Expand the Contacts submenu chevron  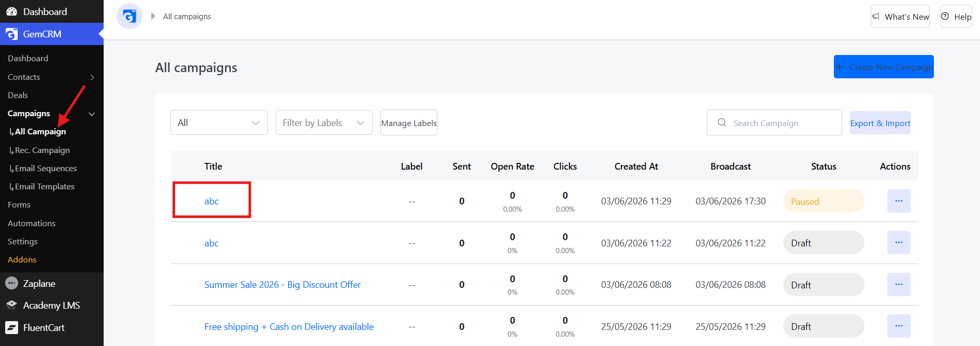coord(92,77)
